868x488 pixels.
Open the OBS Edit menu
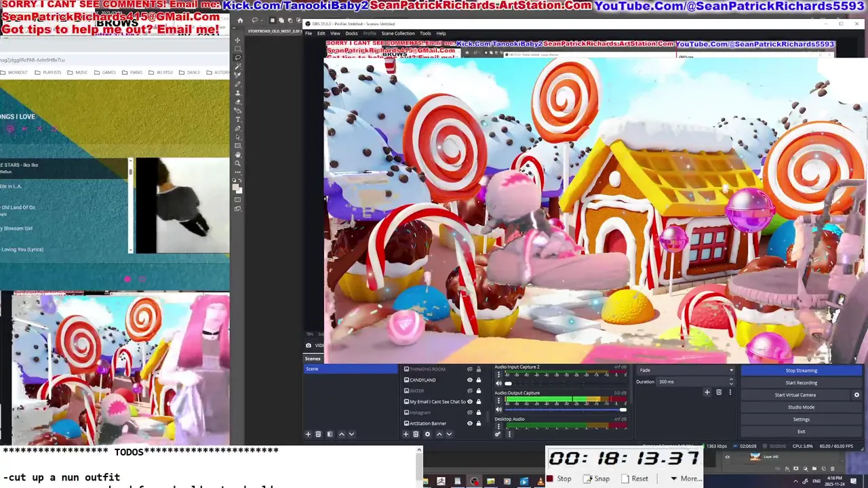321,33
